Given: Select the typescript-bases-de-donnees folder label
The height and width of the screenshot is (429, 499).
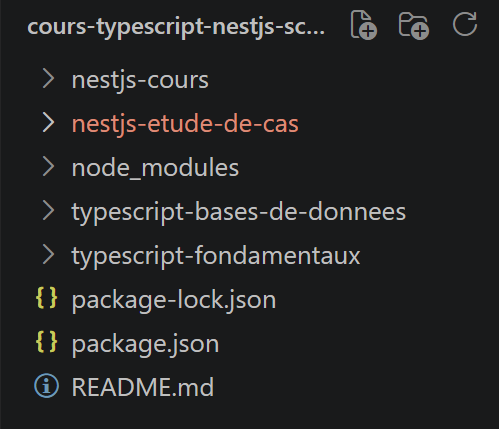Looking at the screenshot, I should [x=239, y=212].
